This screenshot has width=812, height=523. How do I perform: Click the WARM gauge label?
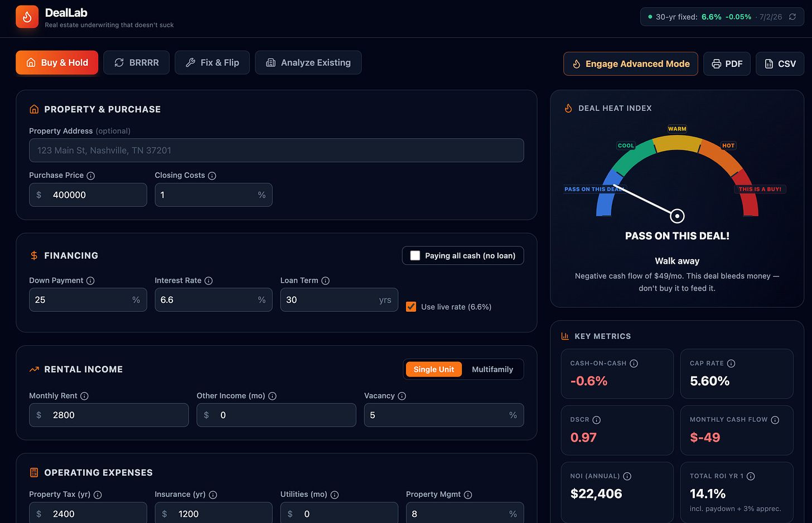click(x=677, y=129)
